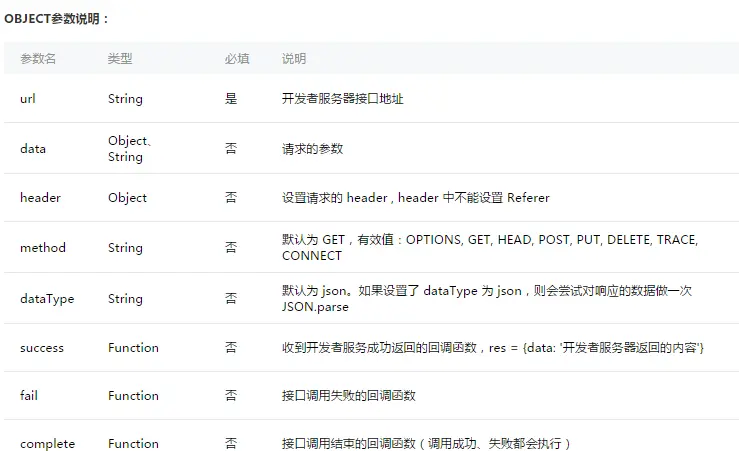Click the Object type in the header row
Viewport: 739px width, 451px height.
[127, 198]
